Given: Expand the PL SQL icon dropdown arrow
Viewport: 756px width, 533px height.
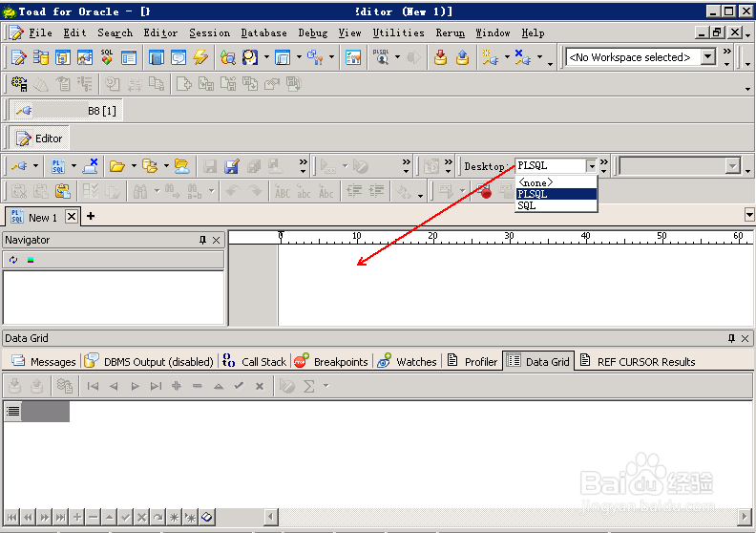Looking at the screenshot, I should tap(73, 166).
